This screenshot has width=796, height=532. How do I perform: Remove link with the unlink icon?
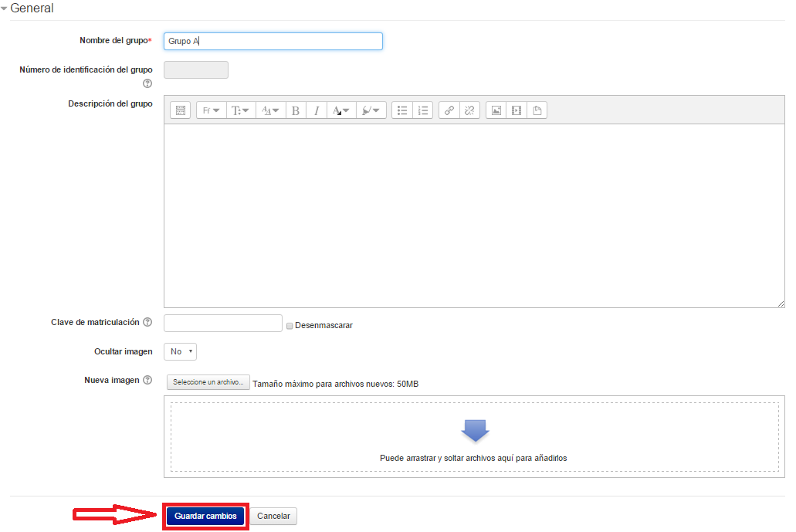469,110
